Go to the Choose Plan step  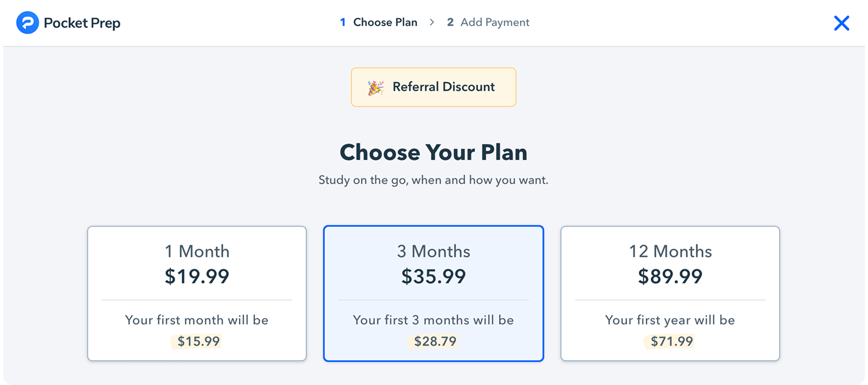tap(385, 22)
